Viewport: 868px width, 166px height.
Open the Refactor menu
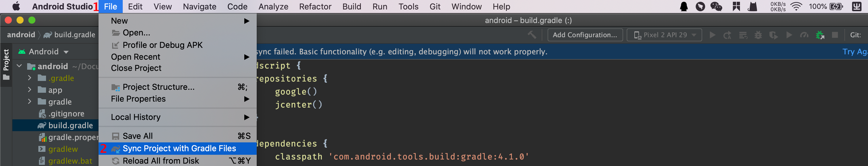point(315,6)
